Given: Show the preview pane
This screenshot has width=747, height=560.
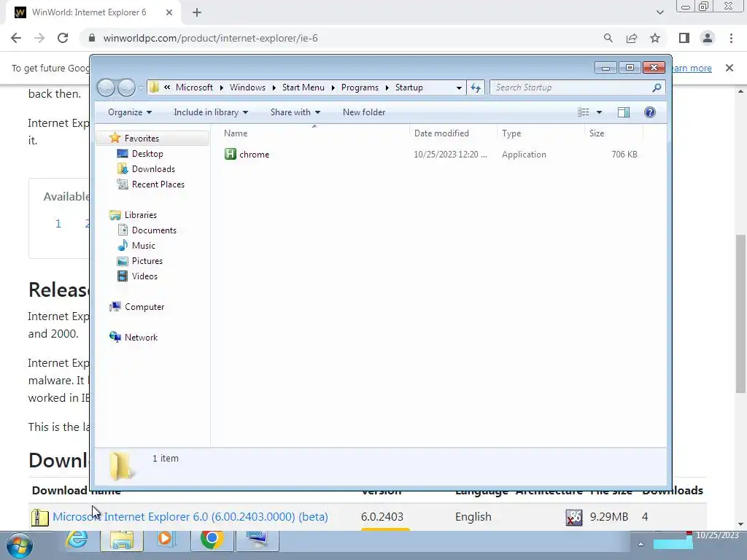Looking at the screenshot, I should (623, 112).
